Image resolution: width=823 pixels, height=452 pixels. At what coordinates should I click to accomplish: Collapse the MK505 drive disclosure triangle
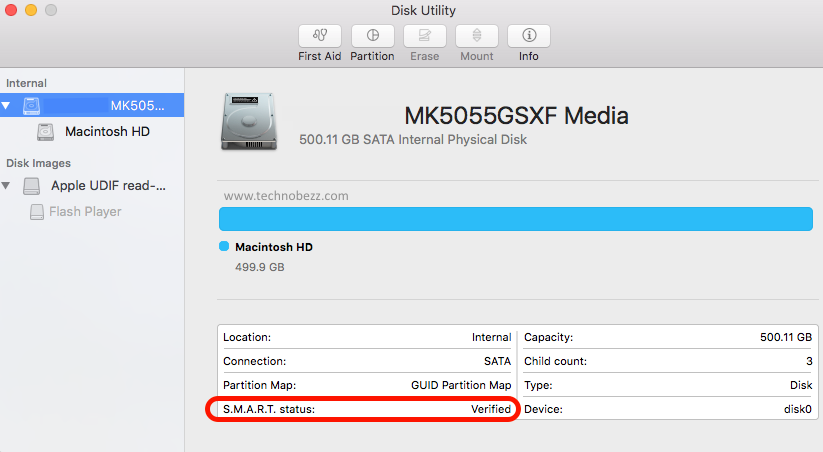[x=6, y=106]
